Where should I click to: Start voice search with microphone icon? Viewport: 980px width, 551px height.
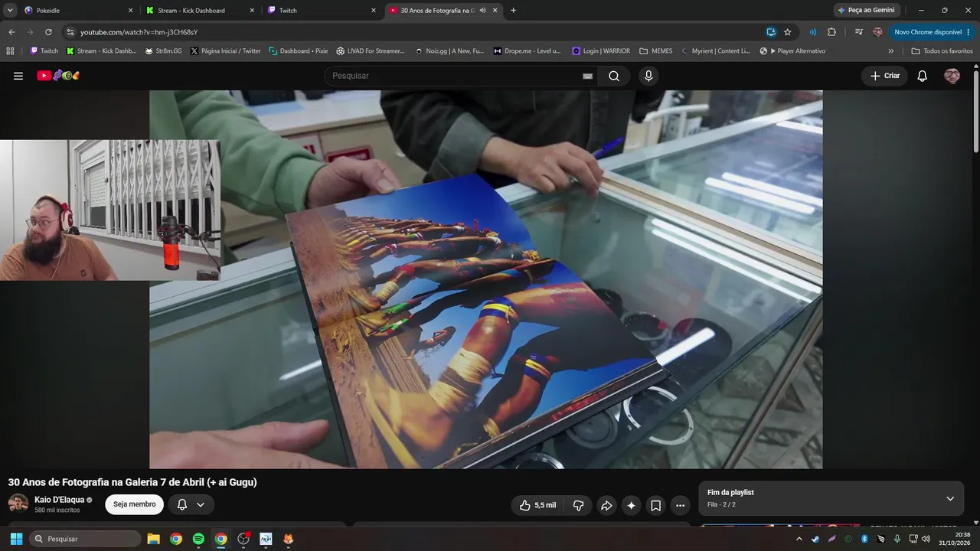pos(648,76)
